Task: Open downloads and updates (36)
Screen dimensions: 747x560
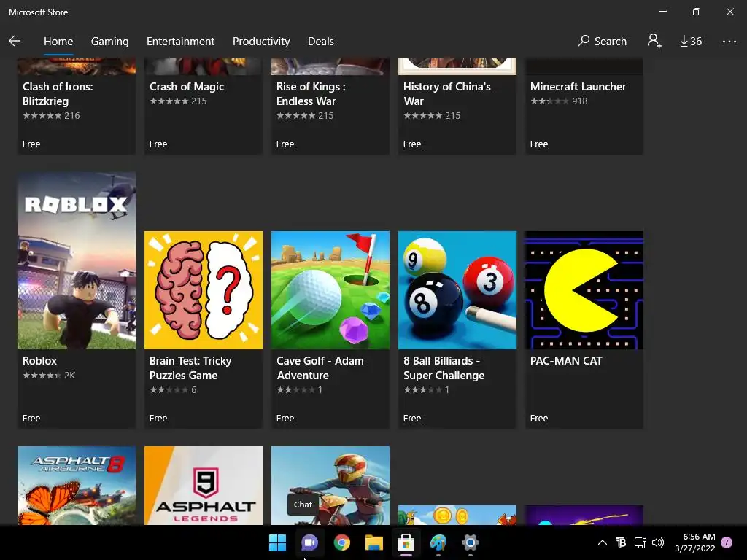Action: click(x=691, y=42)
